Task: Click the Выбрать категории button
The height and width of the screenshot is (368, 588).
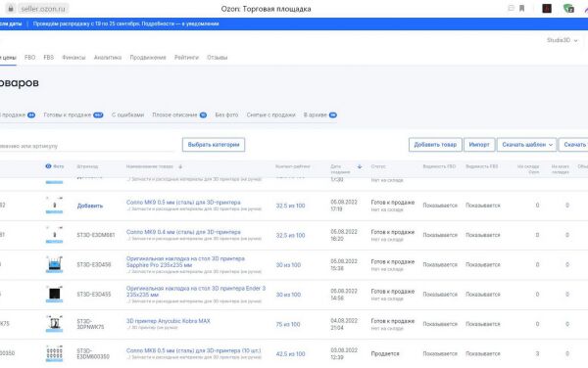Action: 214,145
